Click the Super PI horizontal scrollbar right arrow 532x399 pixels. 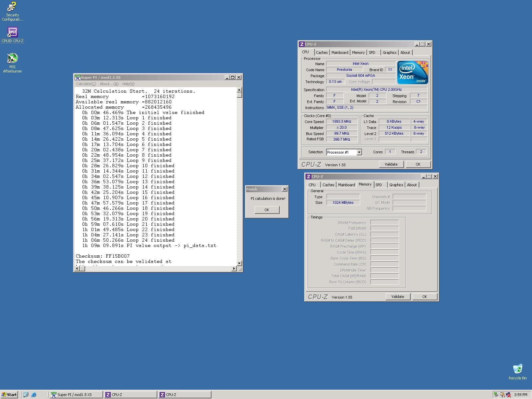[234, 269]
